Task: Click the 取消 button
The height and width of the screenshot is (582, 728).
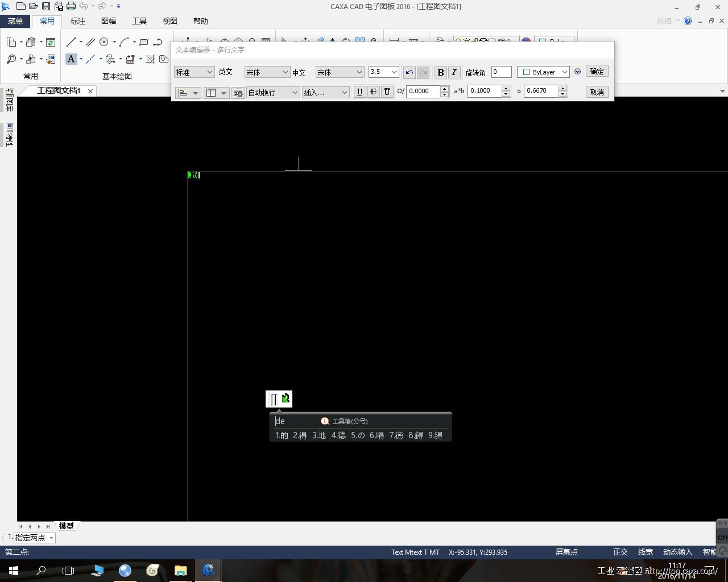Action: [597, 92]
